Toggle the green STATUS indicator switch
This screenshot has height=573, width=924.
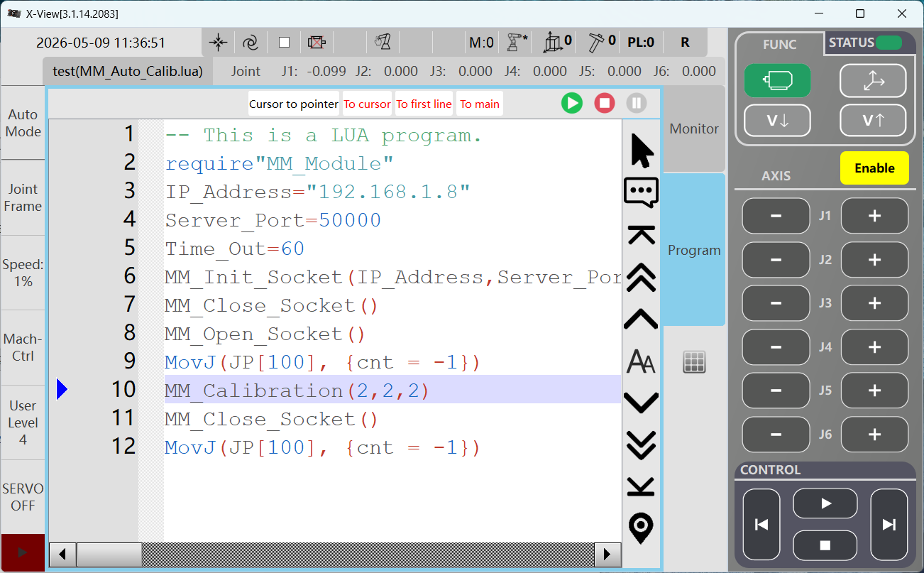click(x=889, y=43)
